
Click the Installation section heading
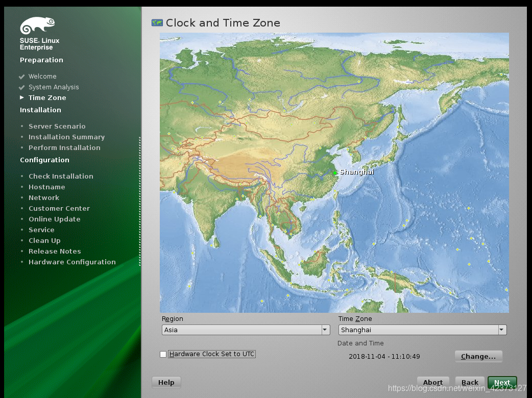tap(40, 110)
